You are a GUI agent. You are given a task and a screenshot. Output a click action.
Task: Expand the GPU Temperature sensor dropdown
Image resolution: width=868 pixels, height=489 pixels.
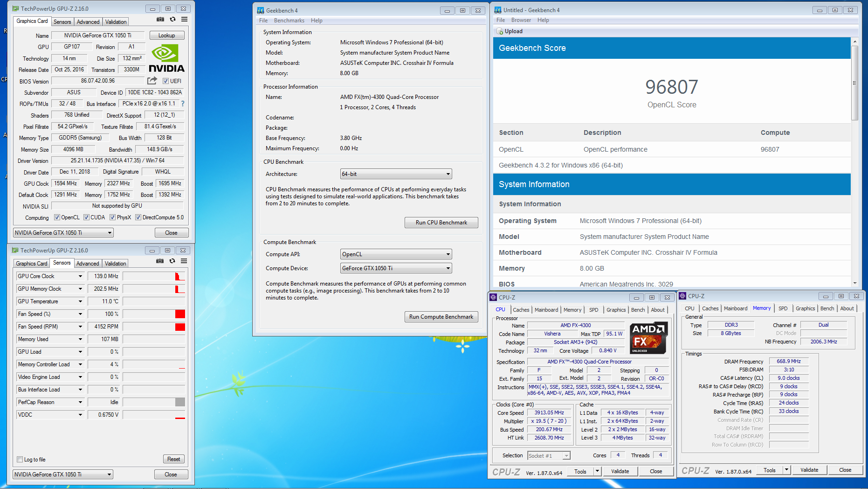pos(80,301)
